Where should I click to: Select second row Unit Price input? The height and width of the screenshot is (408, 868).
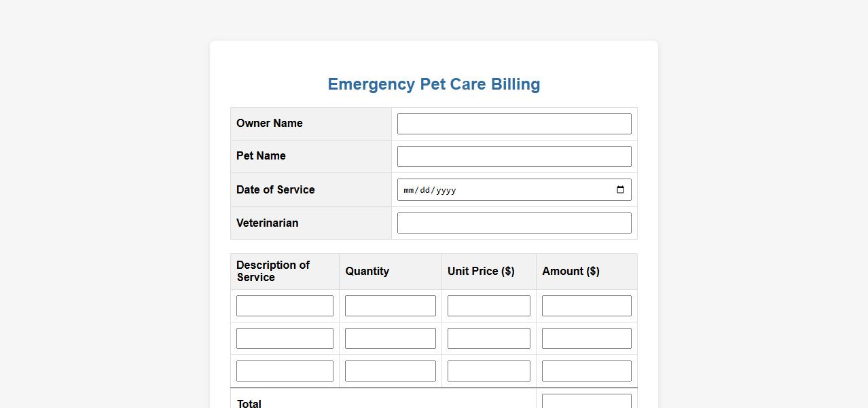coord(489,339)
